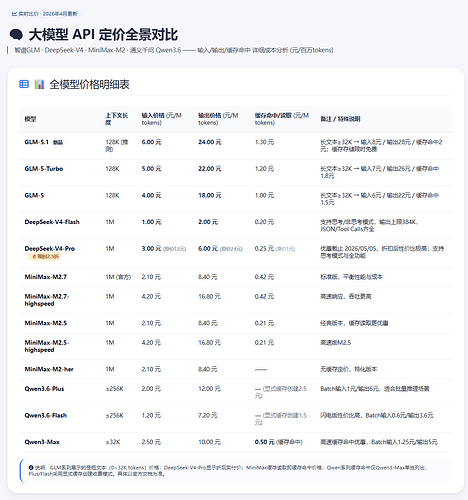
Task: Select the MiniMax-M2.7 model name
Action: pyautogui.click(x=46, y=277)
